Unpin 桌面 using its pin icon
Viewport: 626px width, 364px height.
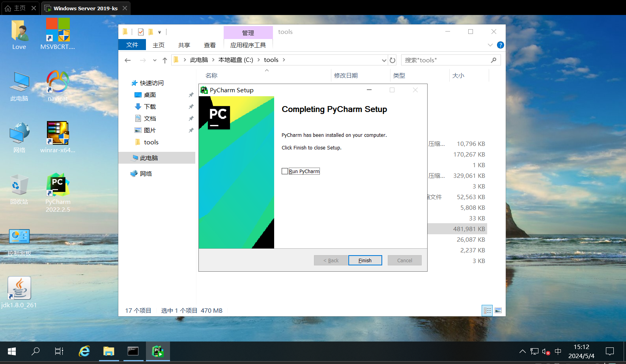(191, 95)
